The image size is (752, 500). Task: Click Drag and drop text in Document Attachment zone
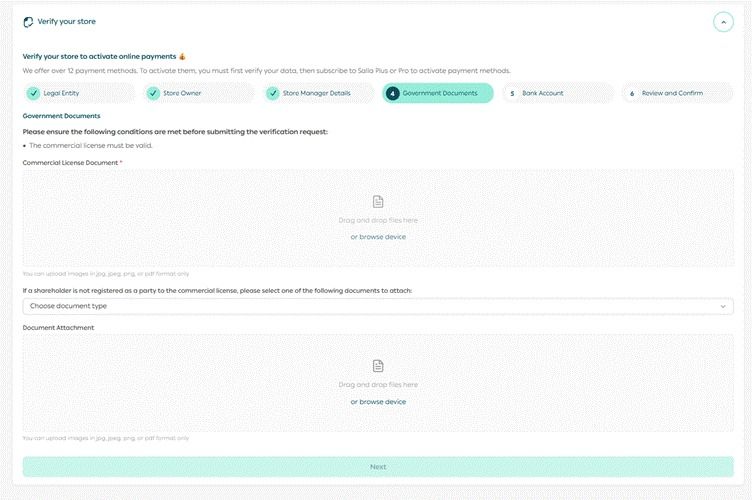click(x=378, y=385)
